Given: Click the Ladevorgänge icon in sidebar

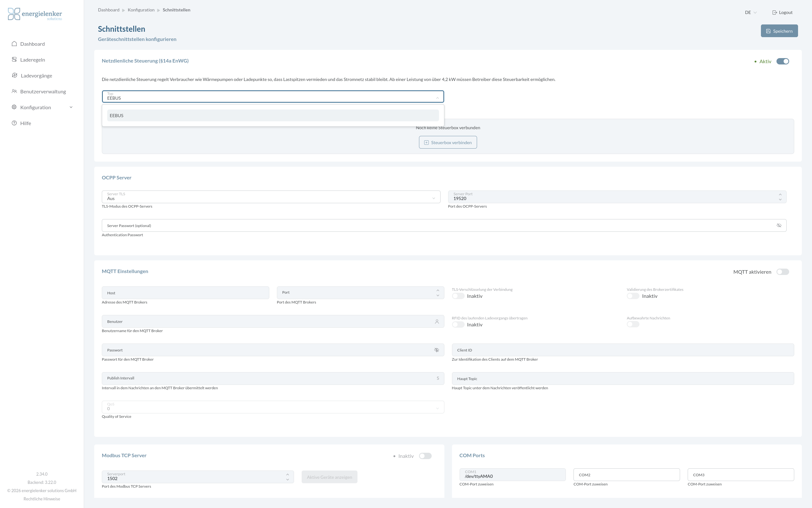Looking at the screenshot, I should point(14,75).
